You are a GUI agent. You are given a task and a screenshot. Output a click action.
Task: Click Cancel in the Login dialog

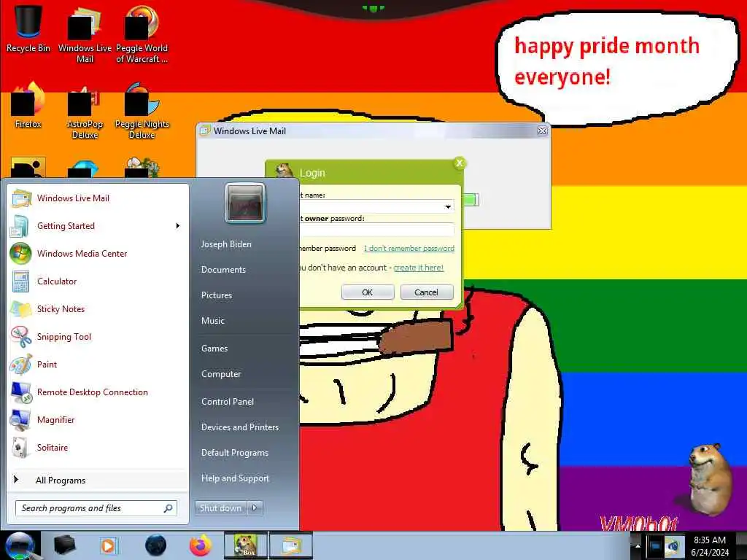click(x=426, y=292)
